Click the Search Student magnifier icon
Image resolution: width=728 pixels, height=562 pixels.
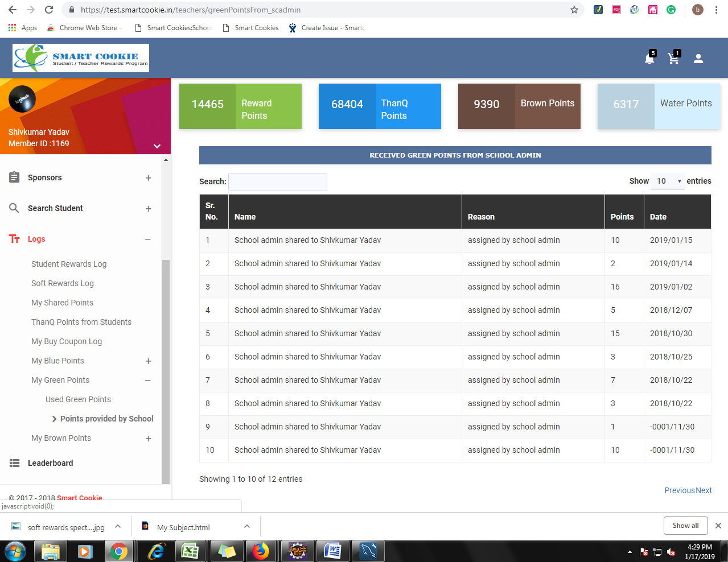14,208
